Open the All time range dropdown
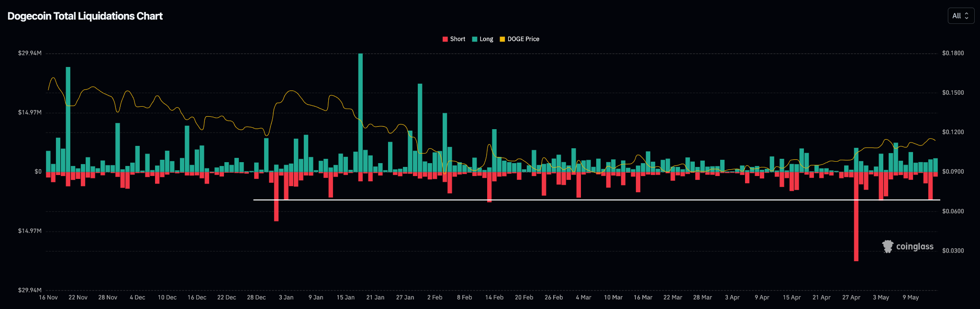Screen dimensions: 980x309 [x=961, y=16]
